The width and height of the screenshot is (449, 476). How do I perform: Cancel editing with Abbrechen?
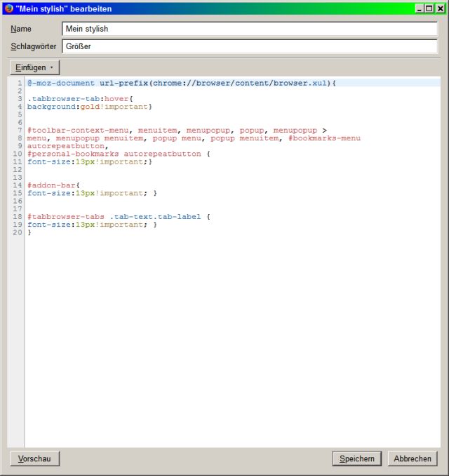click(413, 458)
